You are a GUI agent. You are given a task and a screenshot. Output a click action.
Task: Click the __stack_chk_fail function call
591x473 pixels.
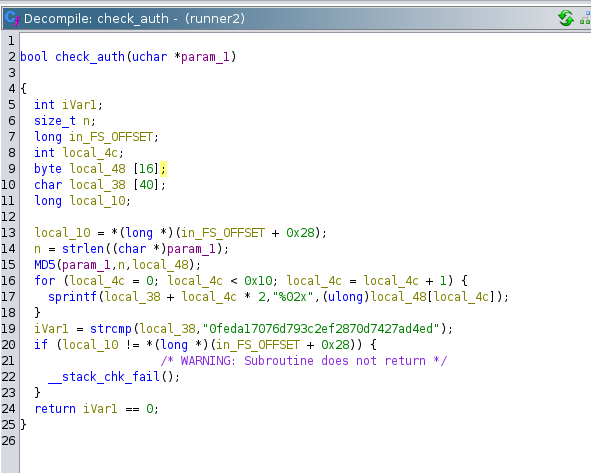[104, 377]
